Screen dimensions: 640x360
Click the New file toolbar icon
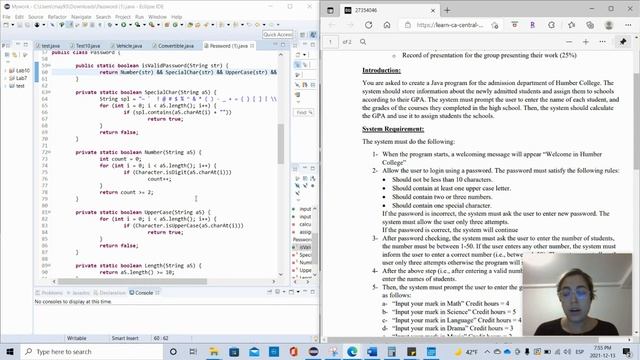click(x=6, y=25)
